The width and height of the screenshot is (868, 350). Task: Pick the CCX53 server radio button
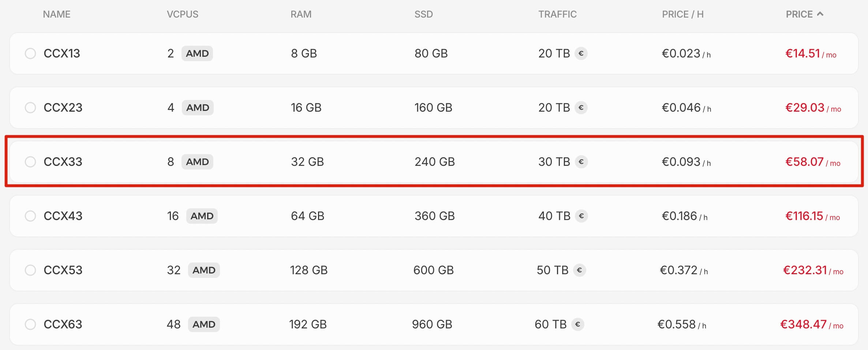[x=30, y=270]
